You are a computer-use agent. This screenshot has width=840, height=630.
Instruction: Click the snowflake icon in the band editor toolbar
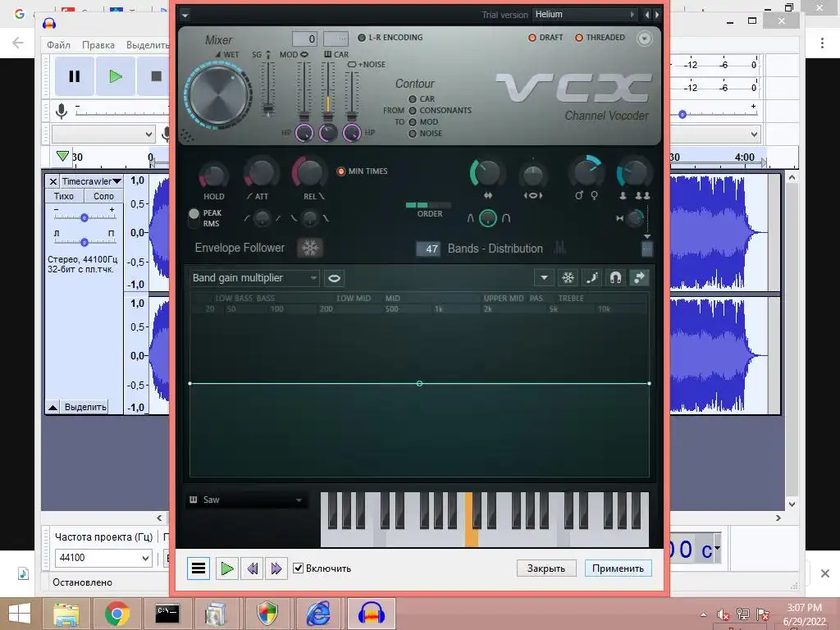click(568, 277)
